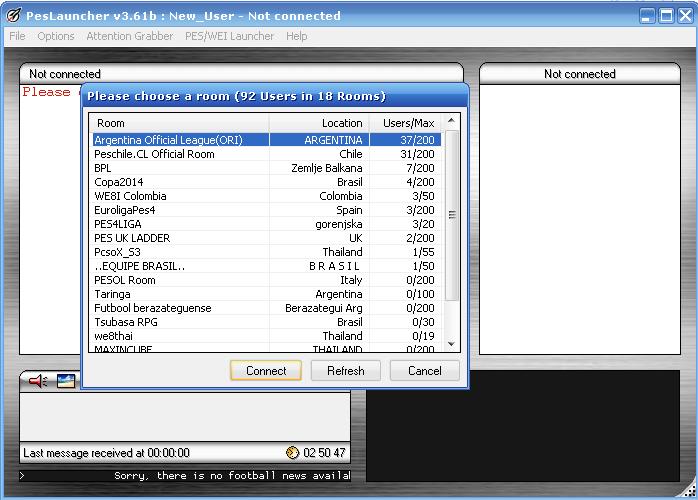Click the right panel Not connected header

tap(580, 74)
